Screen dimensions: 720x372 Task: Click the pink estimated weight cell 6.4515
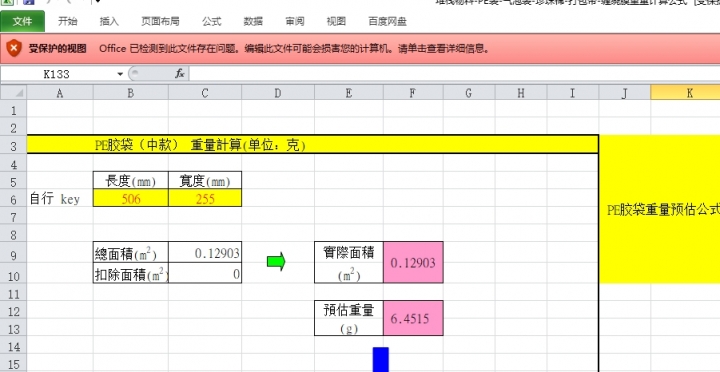(413, 318)
